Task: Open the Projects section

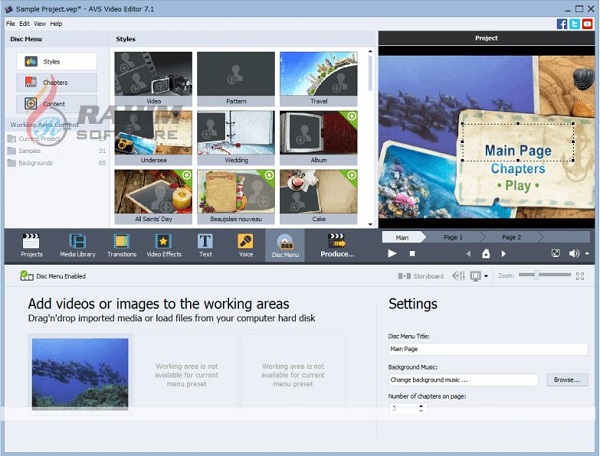Action: tap(32, 244)
